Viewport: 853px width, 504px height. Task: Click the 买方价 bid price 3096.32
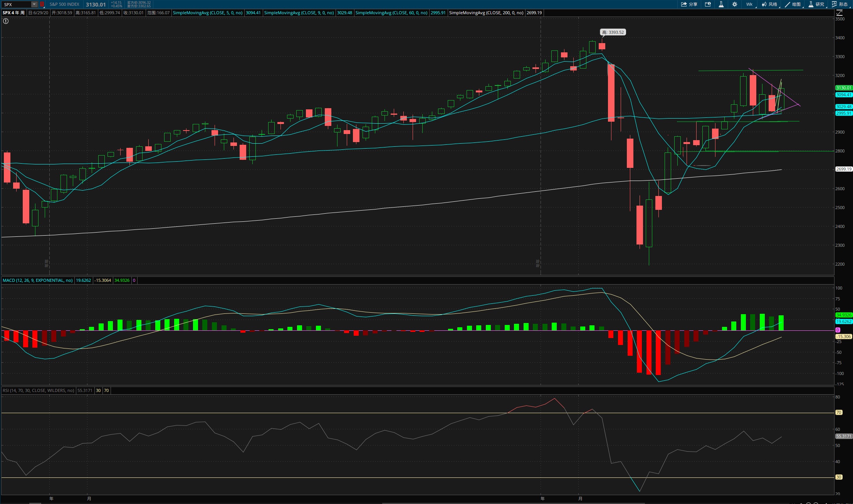click(x=139, y=3)
